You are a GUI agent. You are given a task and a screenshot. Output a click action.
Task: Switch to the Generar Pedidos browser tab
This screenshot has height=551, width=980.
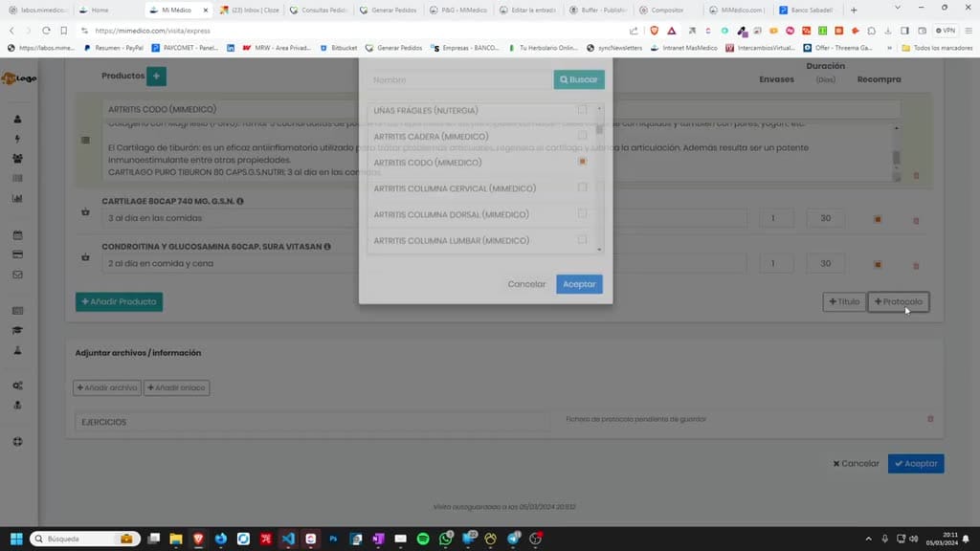pos(389,10)
